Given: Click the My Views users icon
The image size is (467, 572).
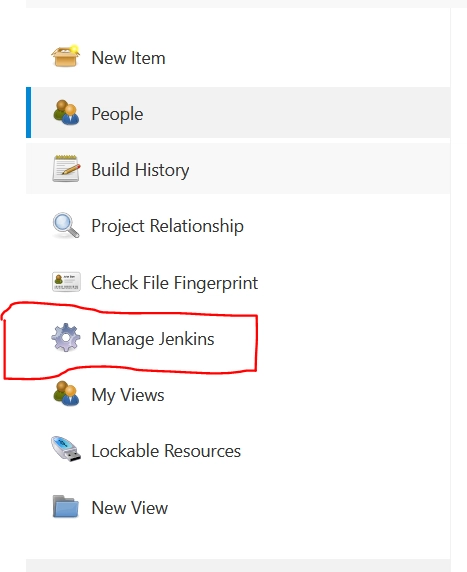Looking at the screenshot, I should coord(66,394).
